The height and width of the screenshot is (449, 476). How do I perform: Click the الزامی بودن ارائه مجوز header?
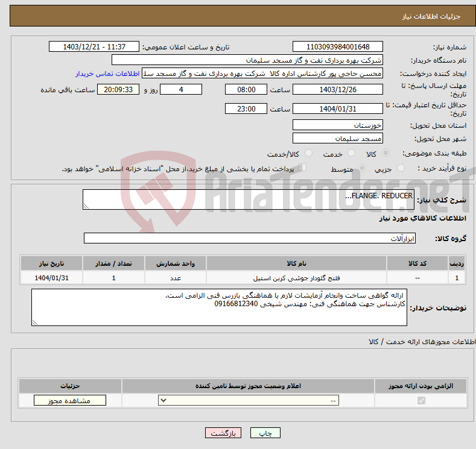click(x=420, y=386)
